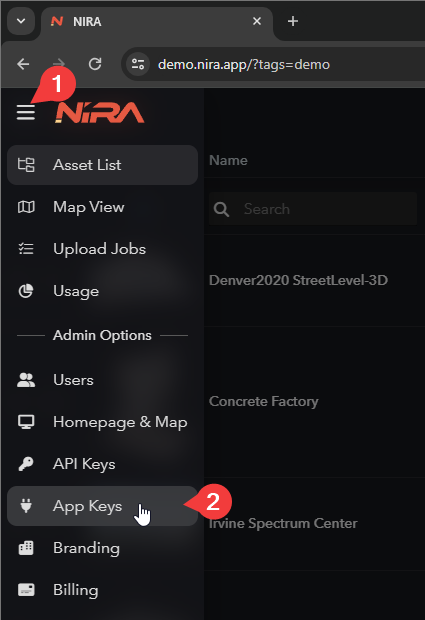The image size is (425, 620).
Task: Select the Usage pie chart icon
Action: [x=26, y=291]
